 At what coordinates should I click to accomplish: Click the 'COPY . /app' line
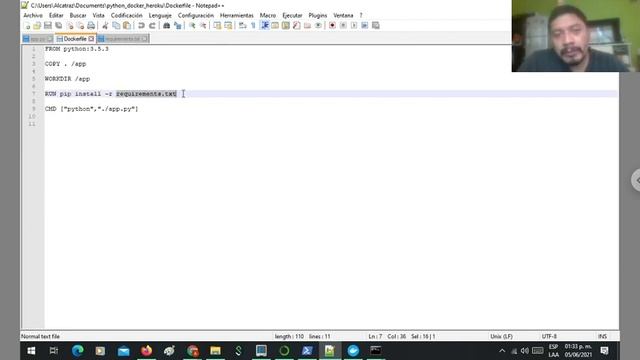pos(65,64)
